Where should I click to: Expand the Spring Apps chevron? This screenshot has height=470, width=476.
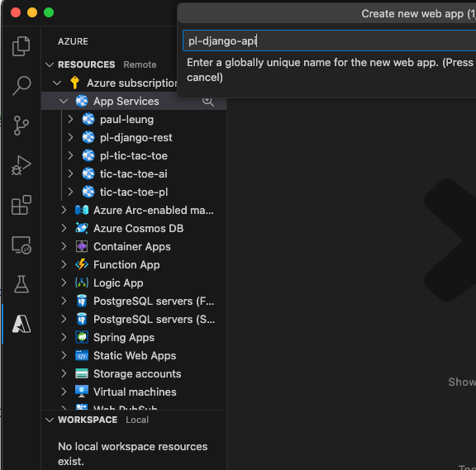[64, 337]
